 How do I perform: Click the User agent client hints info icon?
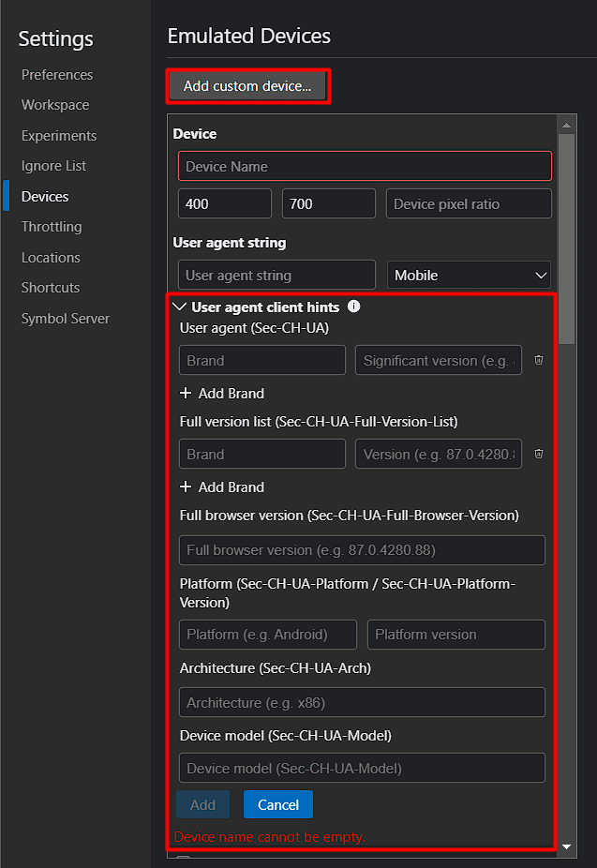[x=354, y=307]
